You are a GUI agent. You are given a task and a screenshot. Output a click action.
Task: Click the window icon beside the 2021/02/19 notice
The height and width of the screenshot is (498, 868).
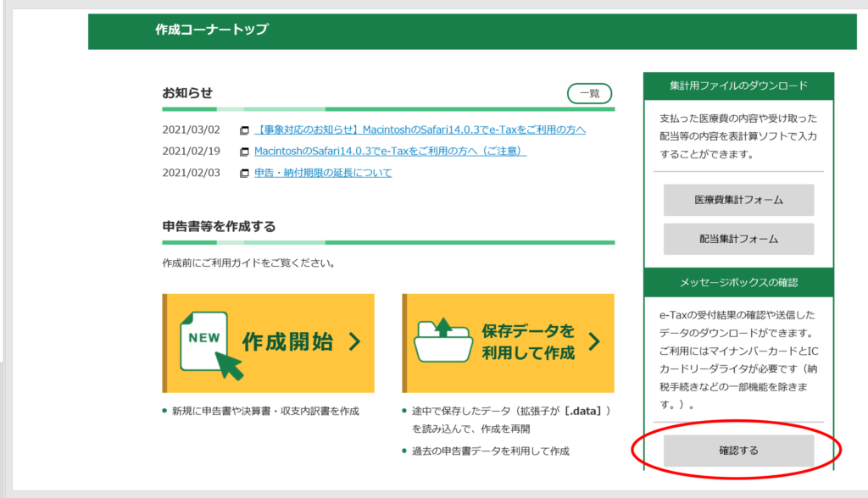click(244, 152)
